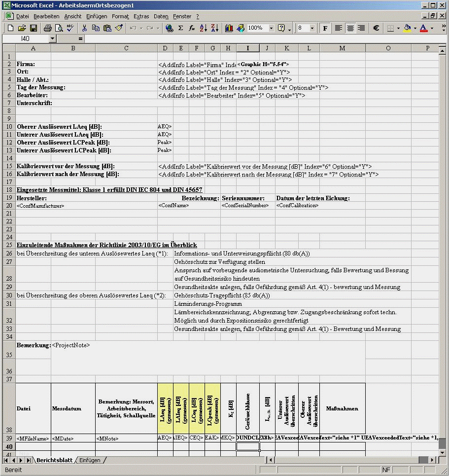Save the workbook with diskette icon
449x476 pixels.
point(34,28)
